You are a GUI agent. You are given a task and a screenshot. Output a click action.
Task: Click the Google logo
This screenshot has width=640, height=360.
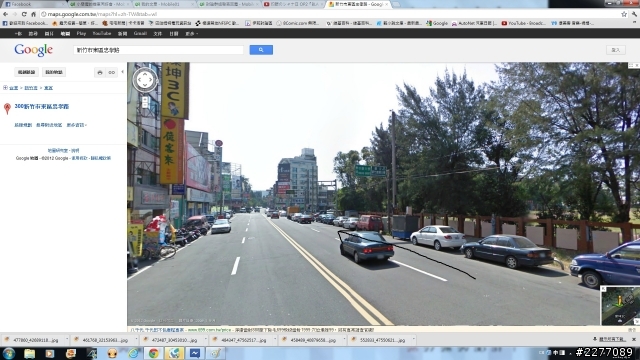[33, 50]
